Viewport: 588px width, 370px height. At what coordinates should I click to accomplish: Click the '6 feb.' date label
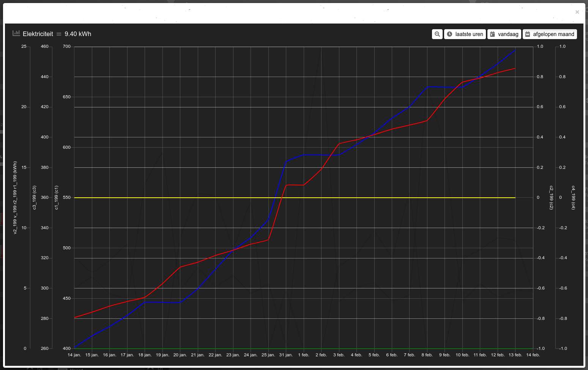(x=392, y=355)
